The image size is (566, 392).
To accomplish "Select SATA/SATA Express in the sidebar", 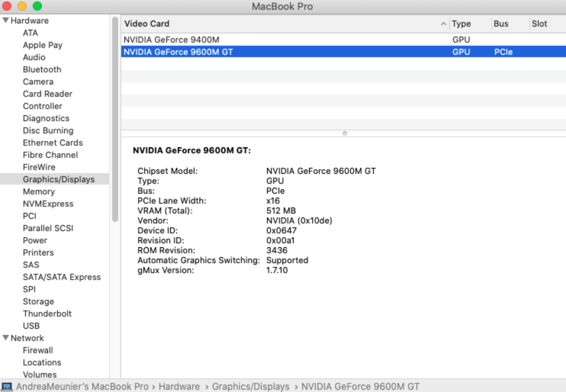I will tap(62, 277).
